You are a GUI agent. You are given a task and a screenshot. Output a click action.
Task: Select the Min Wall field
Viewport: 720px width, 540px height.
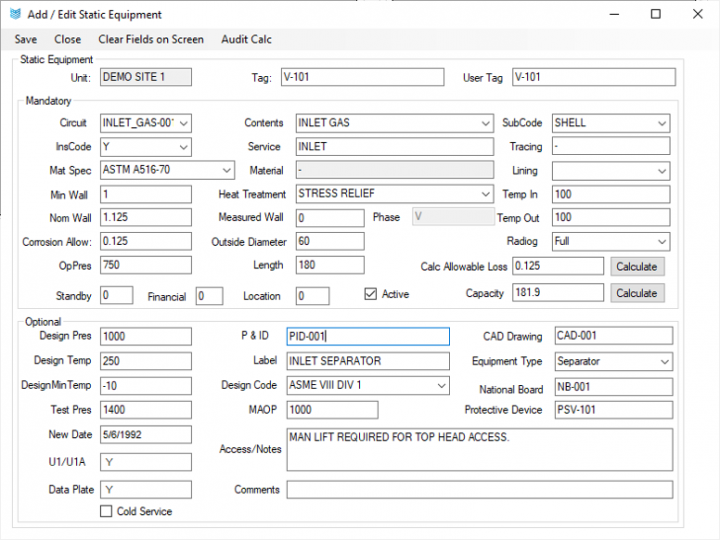coord(146,194)
